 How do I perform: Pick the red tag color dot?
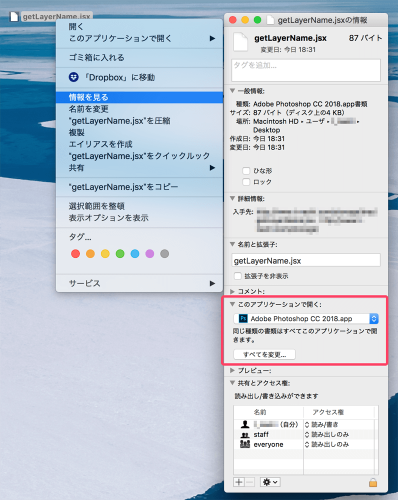[x=76, y=254]
